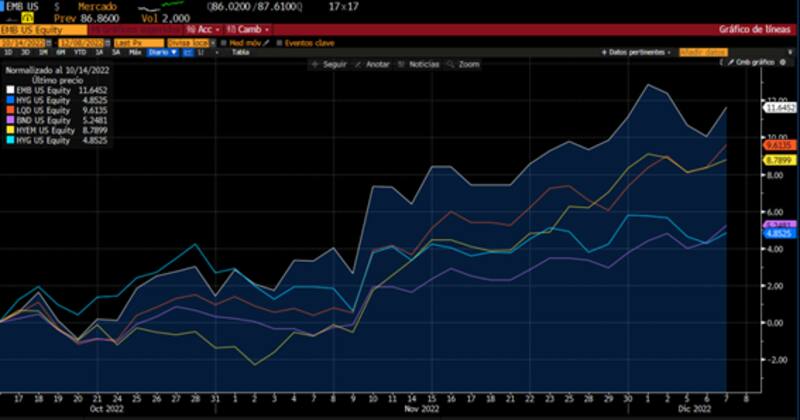Select the line chart type icon
The width and height of the screenshot is (800, 420).
point(187,51)
